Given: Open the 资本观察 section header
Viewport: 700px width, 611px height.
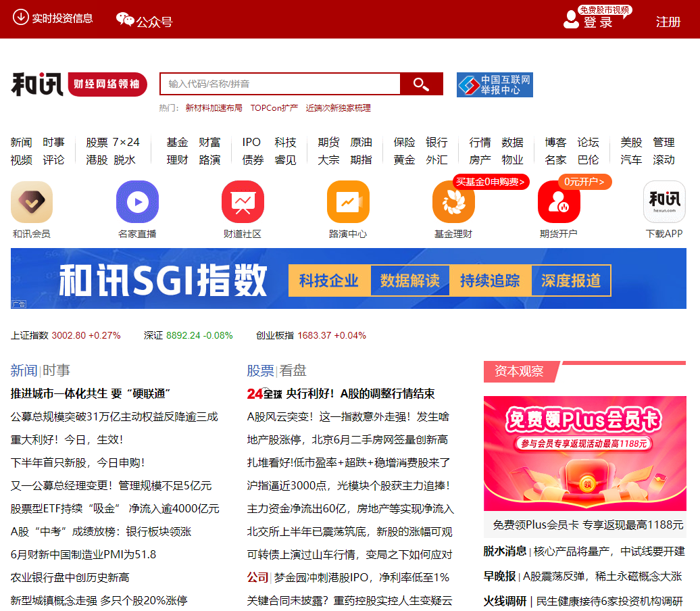Looking at the screenshot, I should pos(519,371).
